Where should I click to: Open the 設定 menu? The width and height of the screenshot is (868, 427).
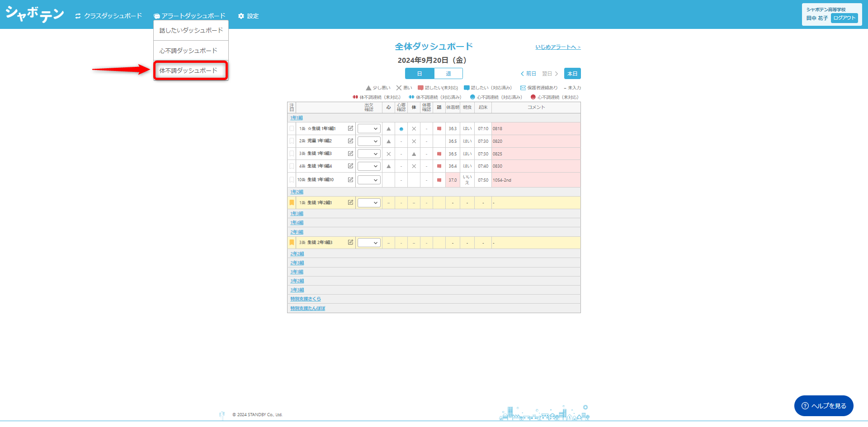249,16
